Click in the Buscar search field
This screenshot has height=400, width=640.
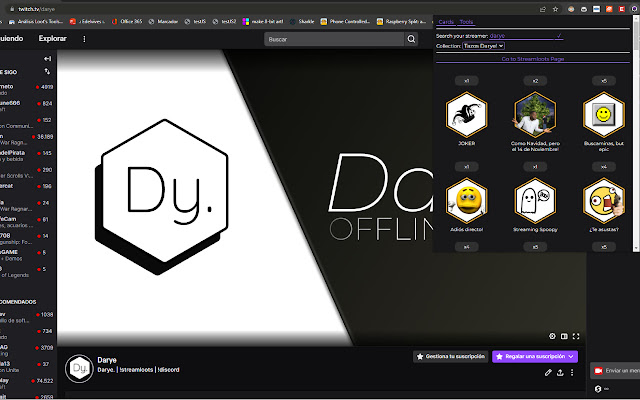[334, 39]
